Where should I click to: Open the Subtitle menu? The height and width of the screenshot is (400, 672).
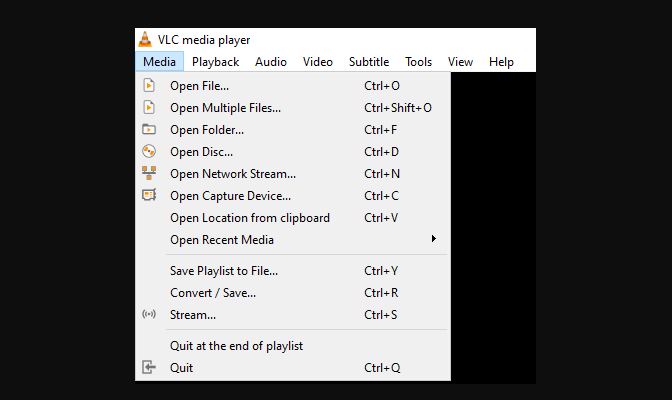pos(369,62)
